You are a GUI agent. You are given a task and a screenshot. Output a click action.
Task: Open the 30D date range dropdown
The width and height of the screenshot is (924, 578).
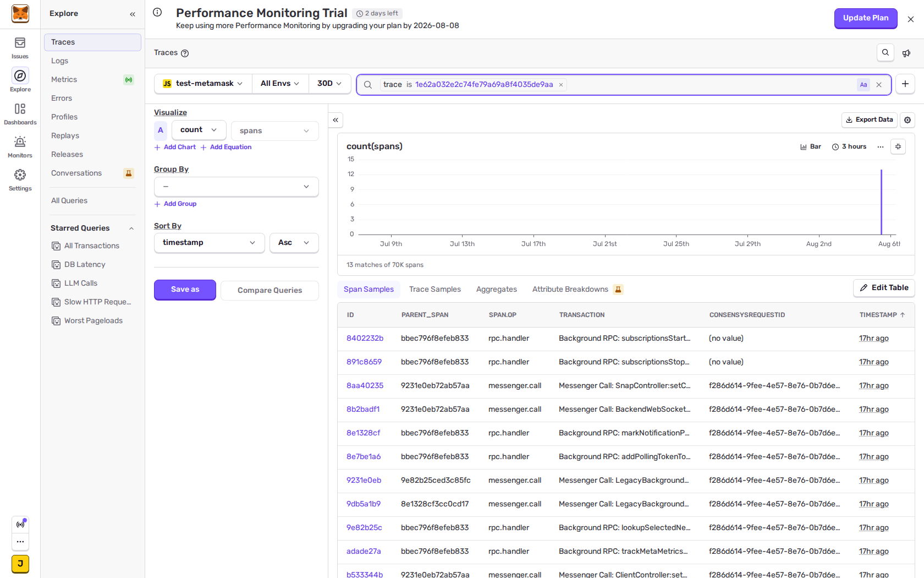329,84
